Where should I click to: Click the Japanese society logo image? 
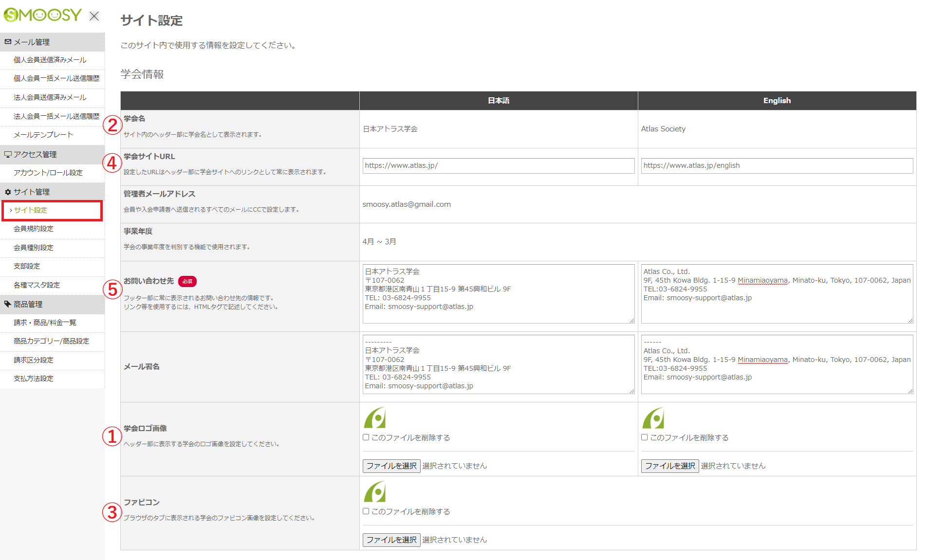pos(375,418)
